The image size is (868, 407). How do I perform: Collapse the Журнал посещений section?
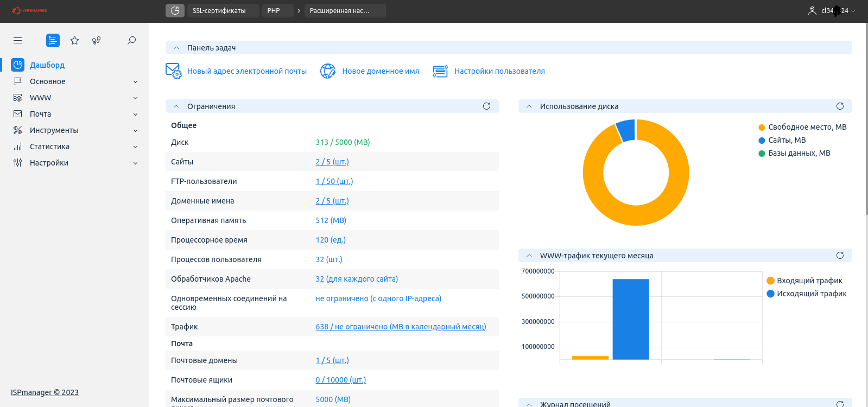point(529,404)
